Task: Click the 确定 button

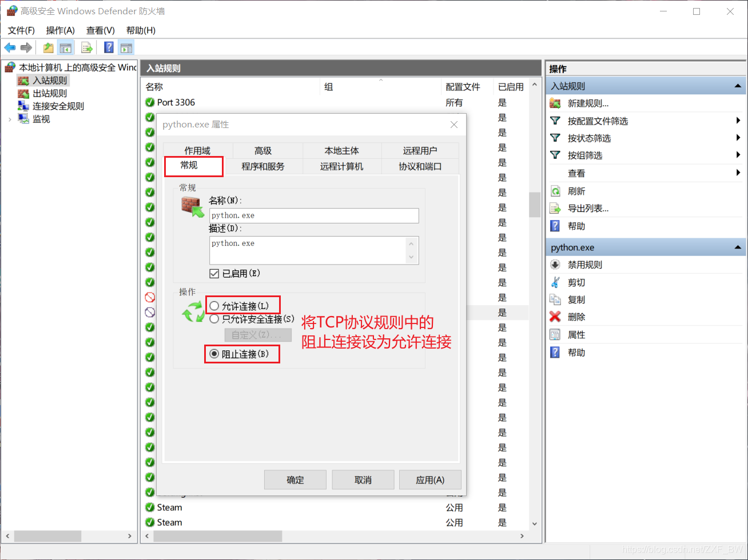Action: pos(295,480)
